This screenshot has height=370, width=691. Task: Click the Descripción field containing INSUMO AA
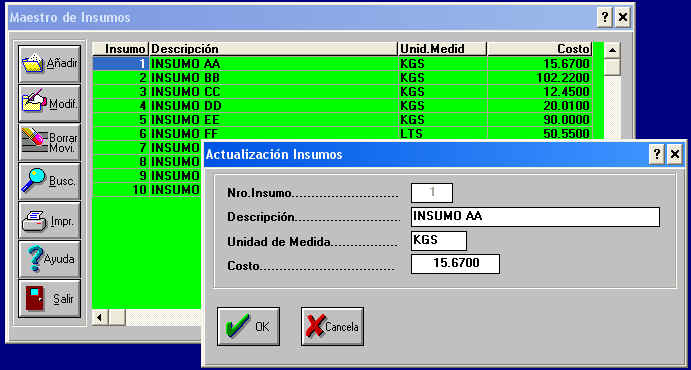point(535,217)
